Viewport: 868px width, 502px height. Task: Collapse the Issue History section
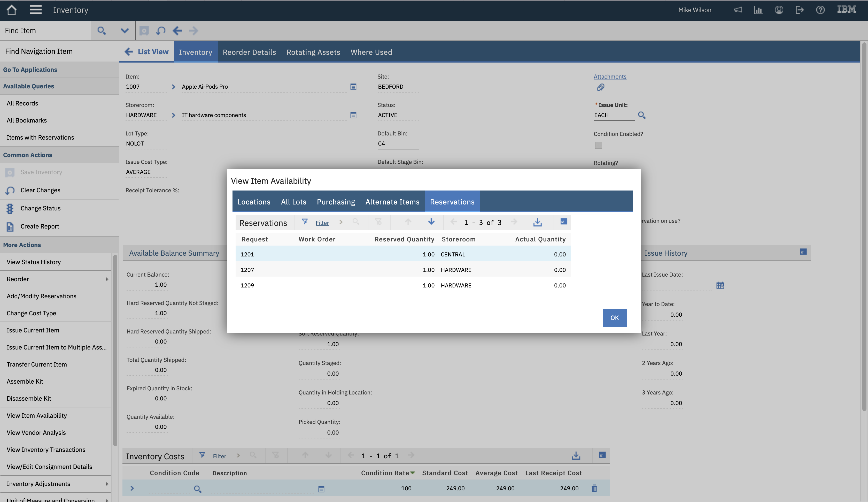[803, 252]
